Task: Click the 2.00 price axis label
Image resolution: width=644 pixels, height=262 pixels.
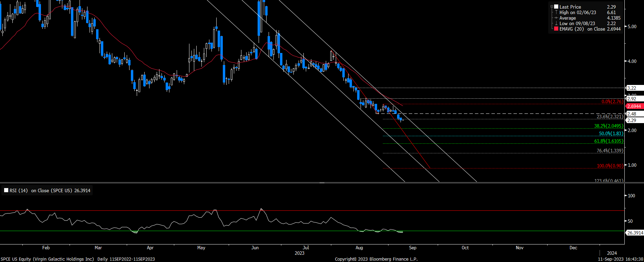Action: (x=632, y=130)
